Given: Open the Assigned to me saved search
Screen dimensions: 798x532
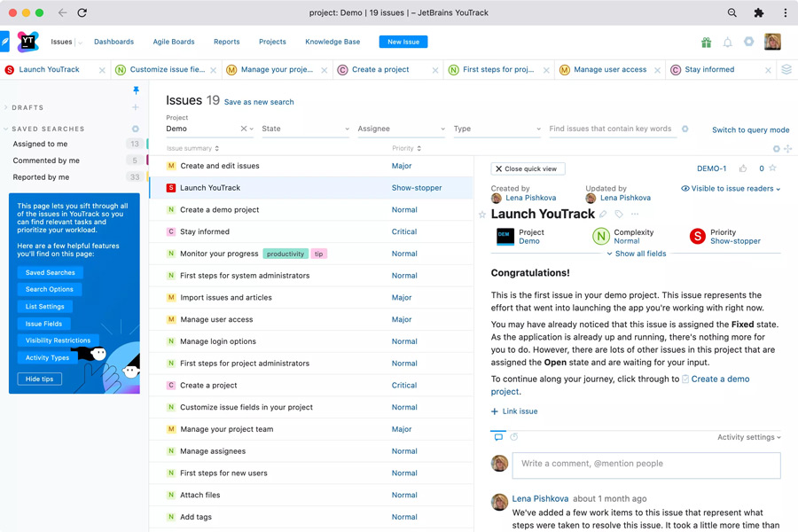Looking at the screenshot, I should point(40,144).
